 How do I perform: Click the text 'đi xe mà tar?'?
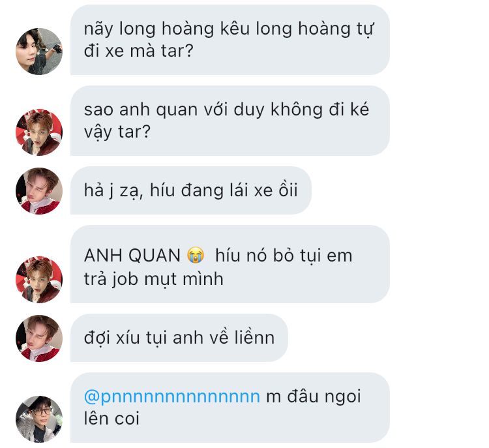(x=139, y=51)
